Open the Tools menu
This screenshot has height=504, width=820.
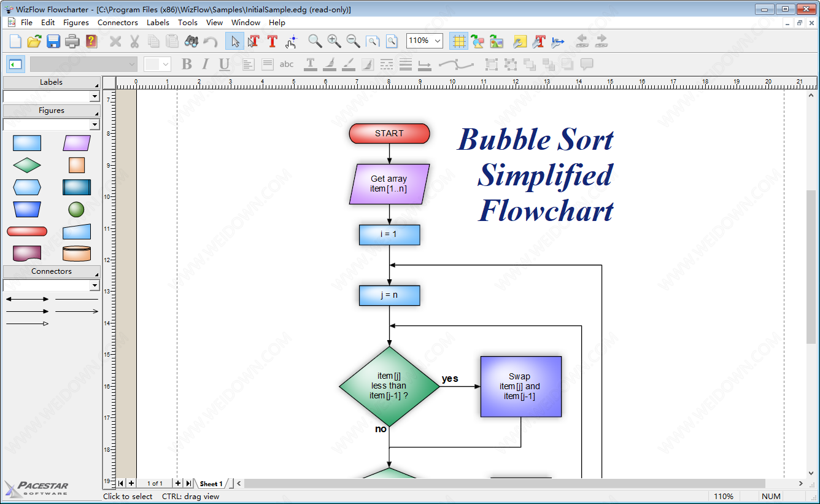188,22
